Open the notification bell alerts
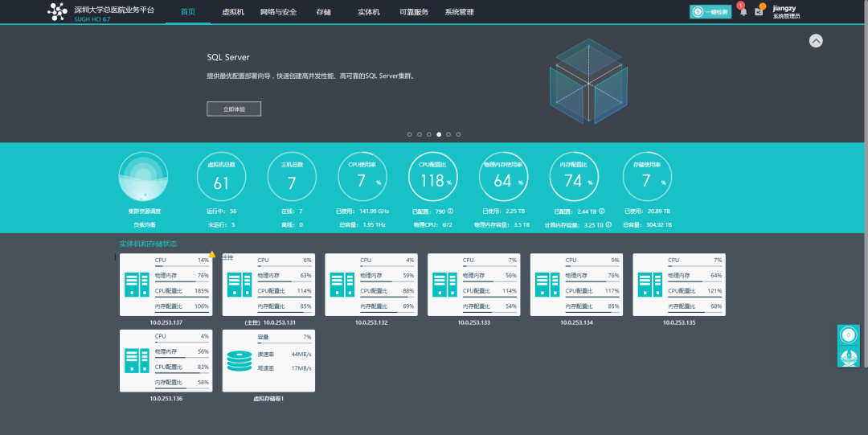Viewport: 868px width, 435px height. [743, 11]
